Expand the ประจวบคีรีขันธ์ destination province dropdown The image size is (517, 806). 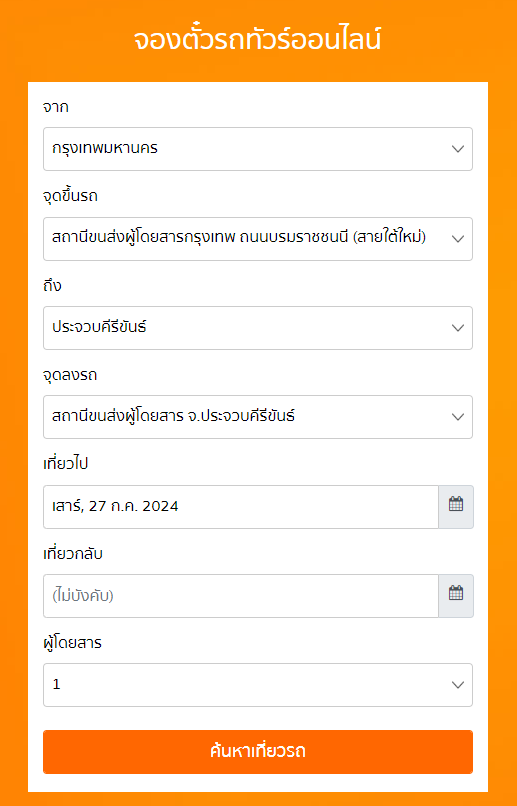coord(258,328)
